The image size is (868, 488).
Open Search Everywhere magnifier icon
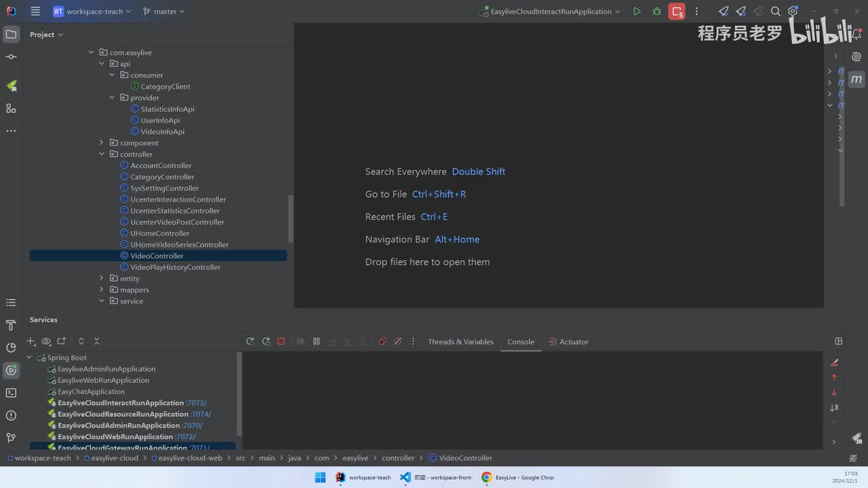pyautogui.click(x=776, y=12)
